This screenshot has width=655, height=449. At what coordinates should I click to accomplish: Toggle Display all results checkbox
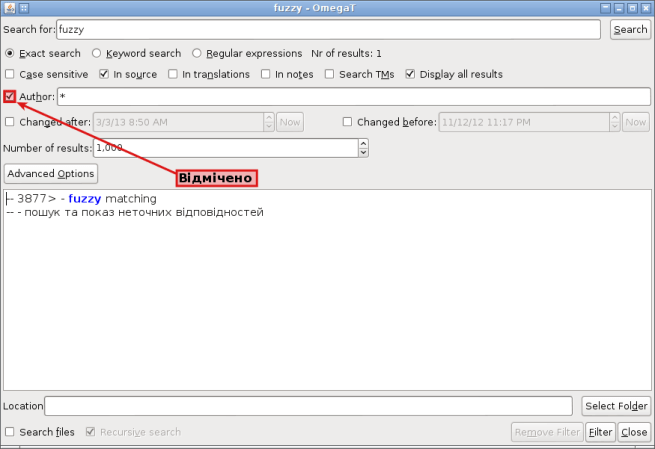(410, 74)
